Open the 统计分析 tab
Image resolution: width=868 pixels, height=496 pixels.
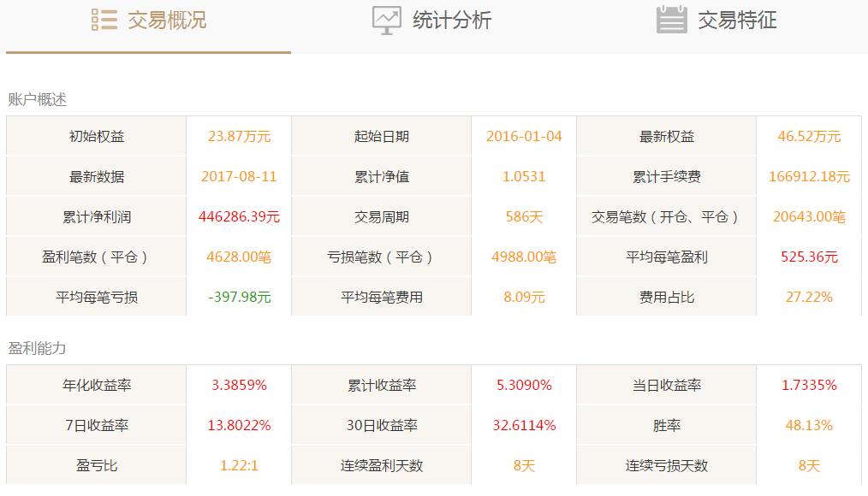pyautogui.click(x=452, y=21)
